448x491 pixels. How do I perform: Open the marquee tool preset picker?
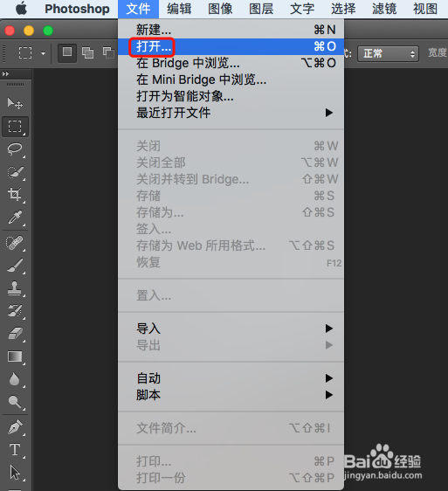(x=25, y=53)
